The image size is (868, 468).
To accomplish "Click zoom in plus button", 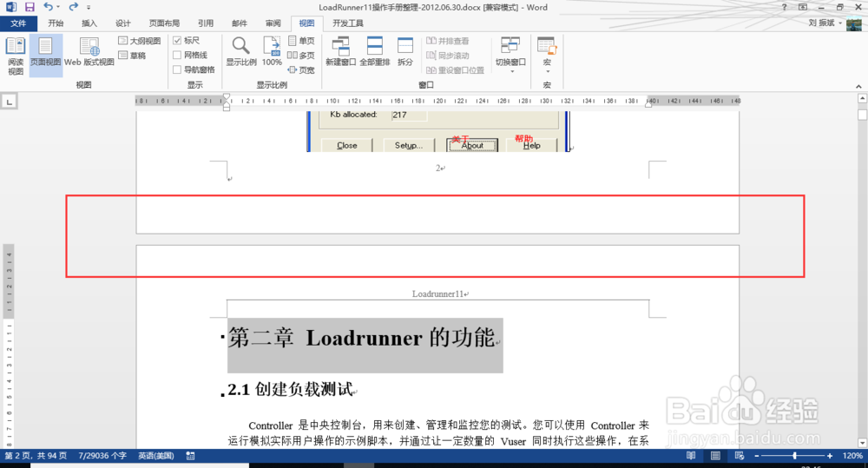I will tap(829, 456).
